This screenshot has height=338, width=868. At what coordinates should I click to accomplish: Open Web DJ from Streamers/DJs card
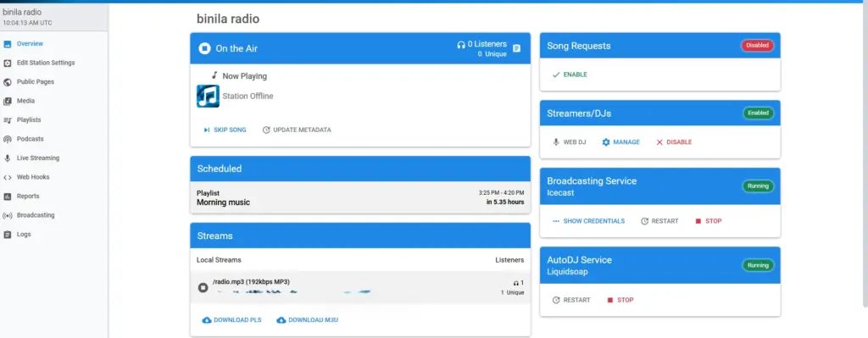coord(569,142)
